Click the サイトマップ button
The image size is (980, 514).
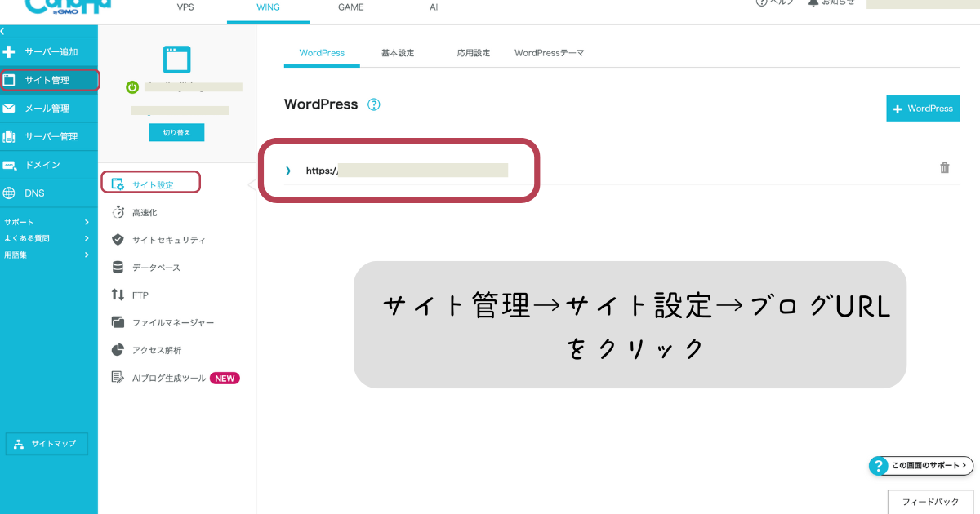click(x=47, y=444)
